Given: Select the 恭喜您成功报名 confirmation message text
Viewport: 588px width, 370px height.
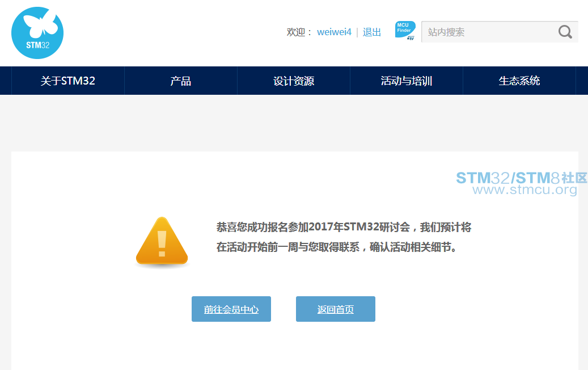Looking at the screenshot, I should coord(344,237).
